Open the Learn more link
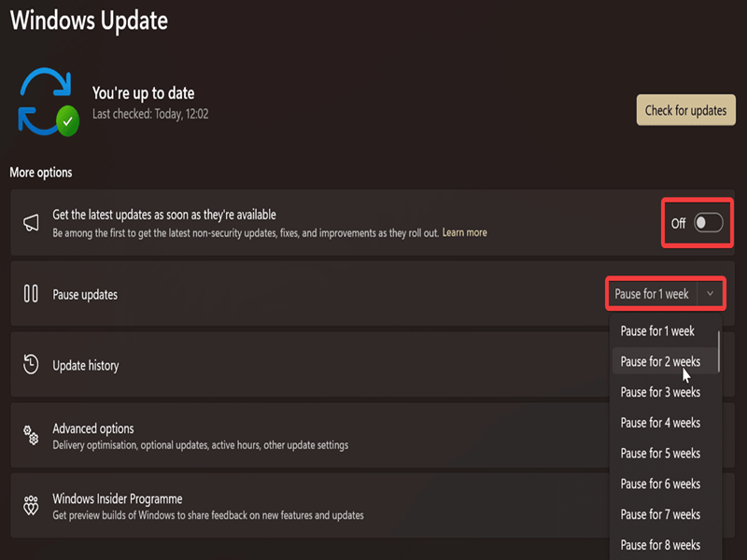The width and height of the screenshot is (747, 560). tap(464, 232)
